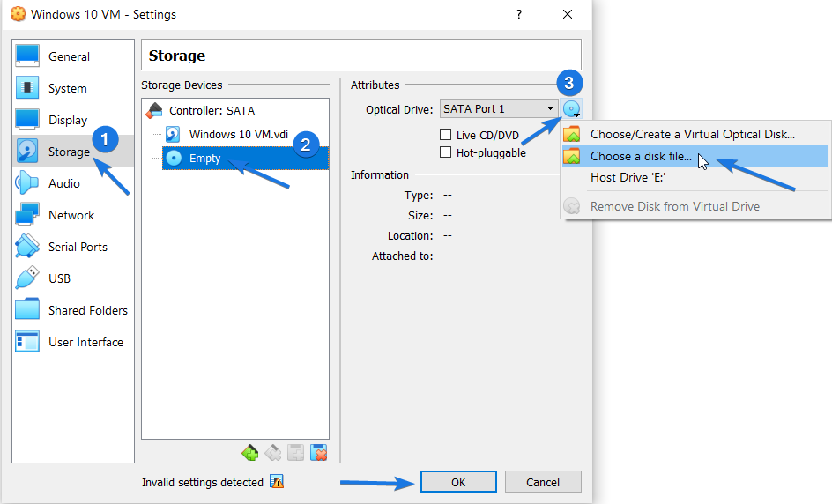Enable the Live CD/DVD checkbox

446,135
